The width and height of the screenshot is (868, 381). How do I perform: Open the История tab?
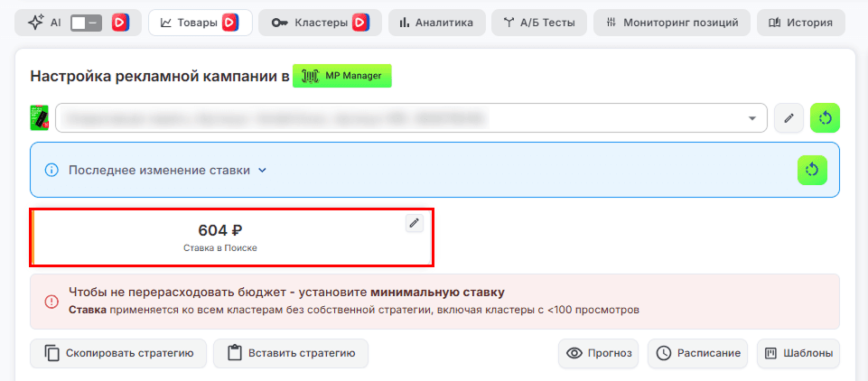point(801,23)
